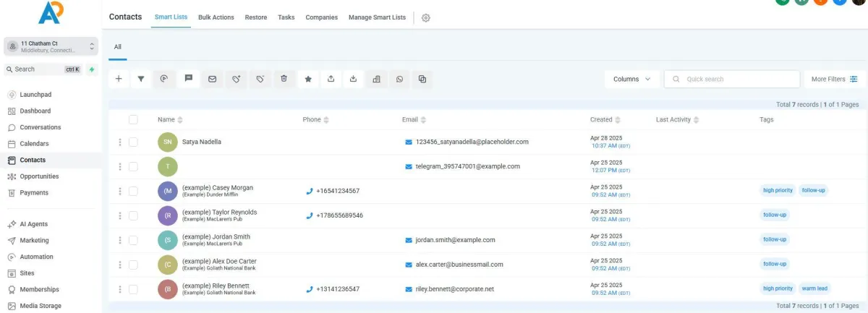This screenshot has width=868, height=313.
Task: Tick the Alex Doe Carter row checkbox
Action: (133, 265)
